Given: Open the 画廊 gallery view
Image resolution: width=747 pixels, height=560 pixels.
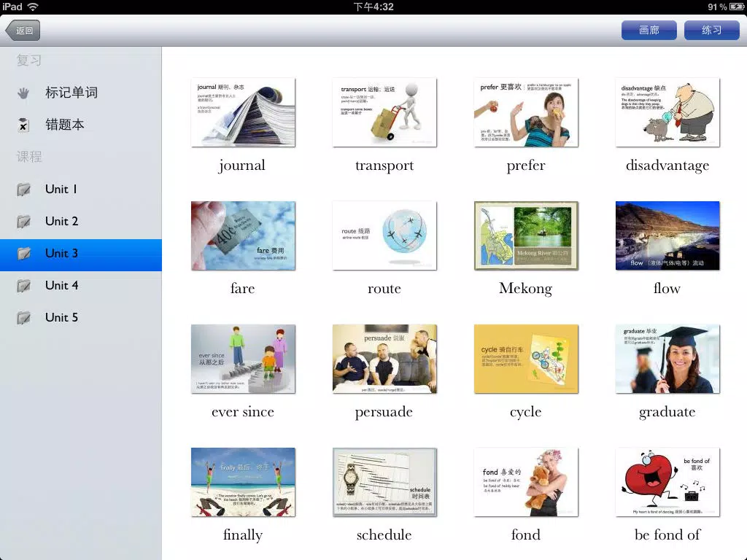Looking at the screenshot, I should point(649,30).
